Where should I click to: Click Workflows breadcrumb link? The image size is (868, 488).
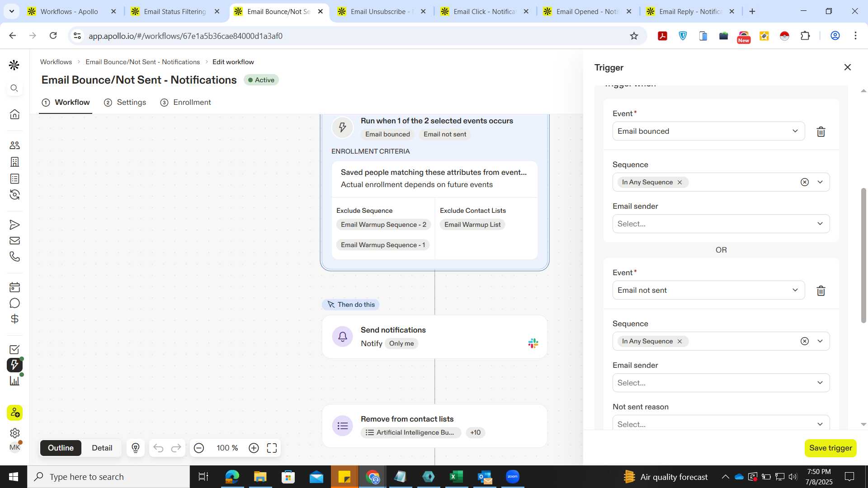pyautogui.click(x=56, y=62)
